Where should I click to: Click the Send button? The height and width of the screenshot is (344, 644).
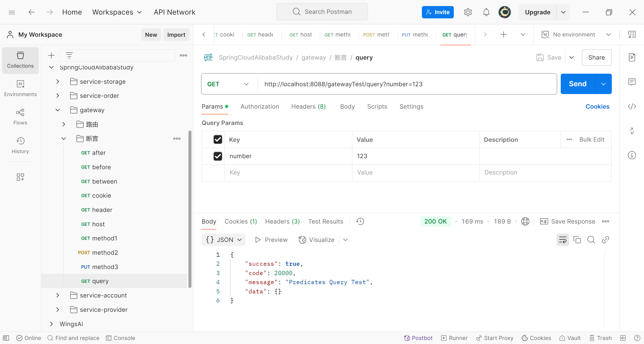click(578, 84)
